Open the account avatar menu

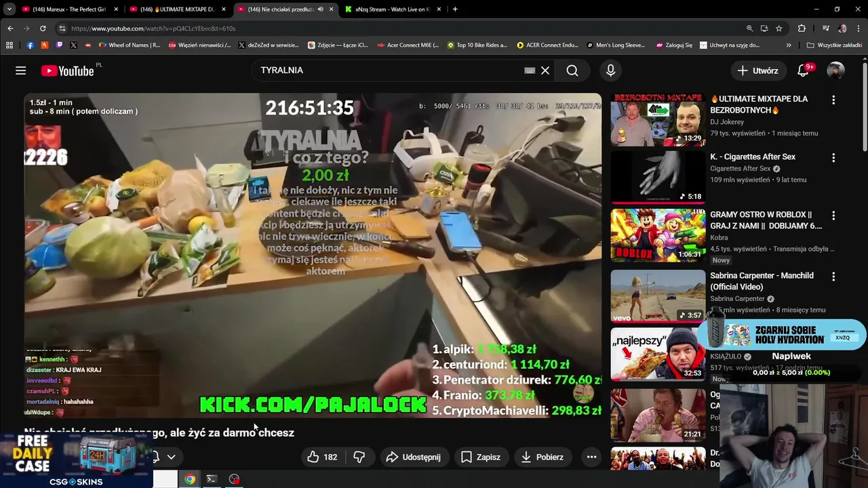click(835, 70)
